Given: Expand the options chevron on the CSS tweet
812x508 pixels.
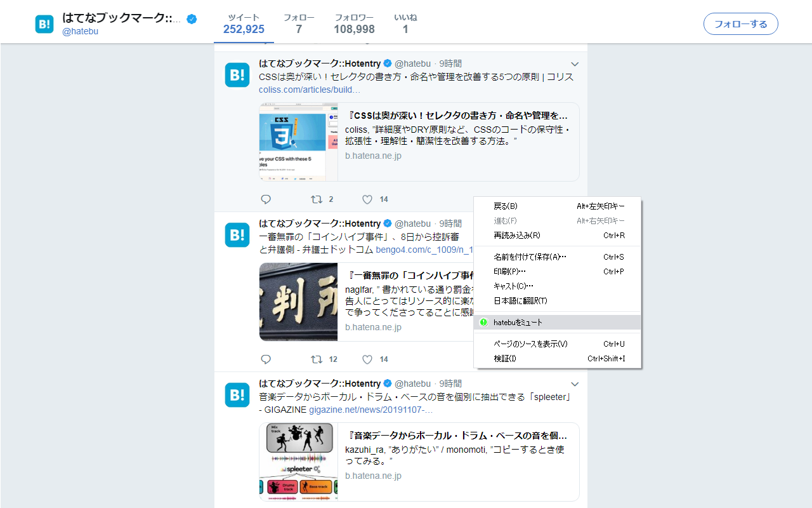Looking at the screenshot, I should click(575, 64).
